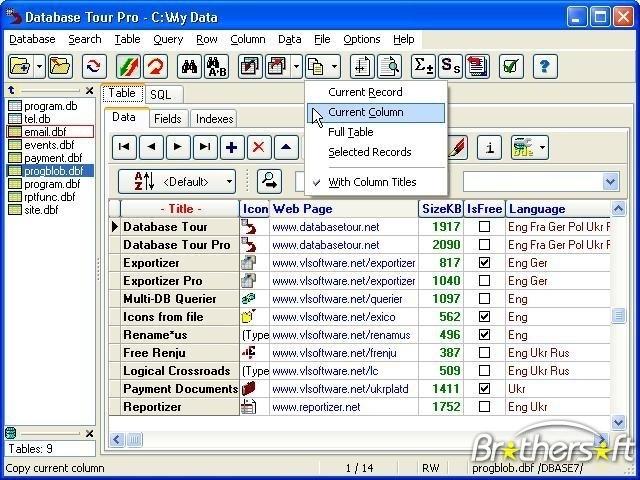
Task: Click the page with magnifier preview icon
Action: click(x=389, y=66)
